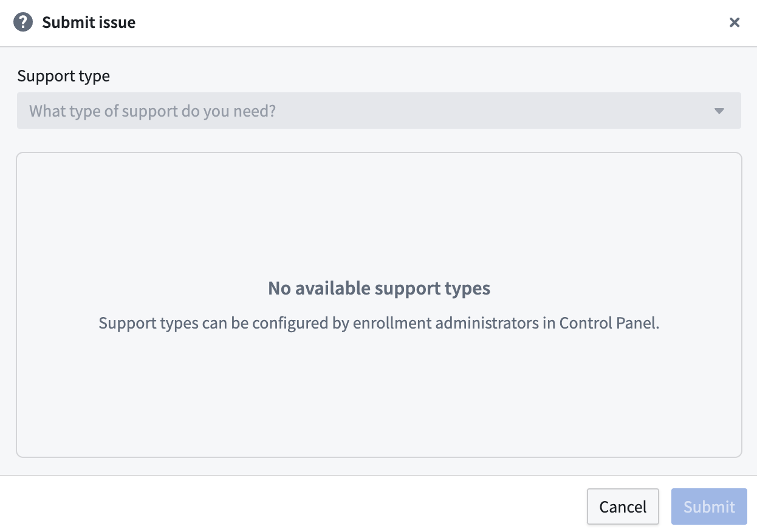
Task: Close the Submit issue dialog
Action: [x=735, y=22]
